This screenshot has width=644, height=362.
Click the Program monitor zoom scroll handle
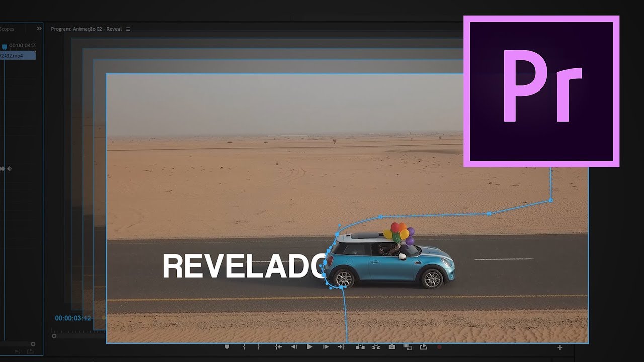pyautogui.click(x=54, y=335)
